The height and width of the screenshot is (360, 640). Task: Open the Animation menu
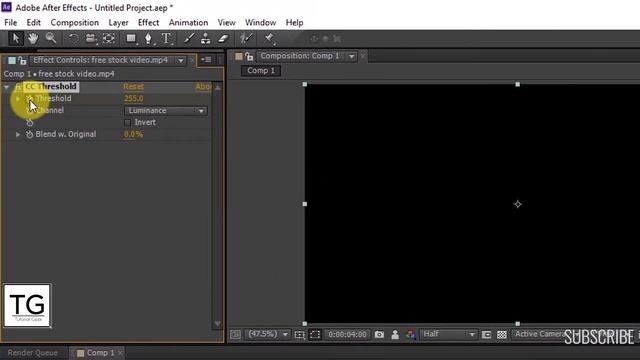(188, 22)
